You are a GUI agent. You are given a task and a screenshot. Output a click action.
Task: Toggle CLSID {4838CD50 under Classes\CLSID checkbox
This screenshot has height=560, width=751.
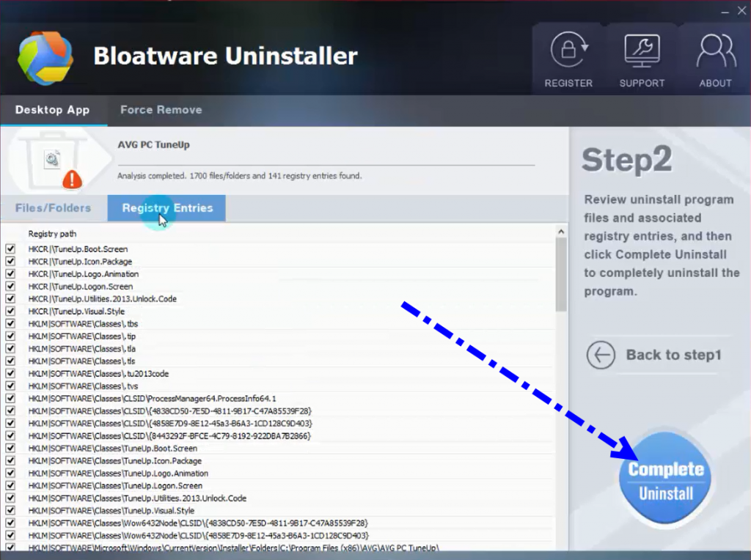coord(10,410)
